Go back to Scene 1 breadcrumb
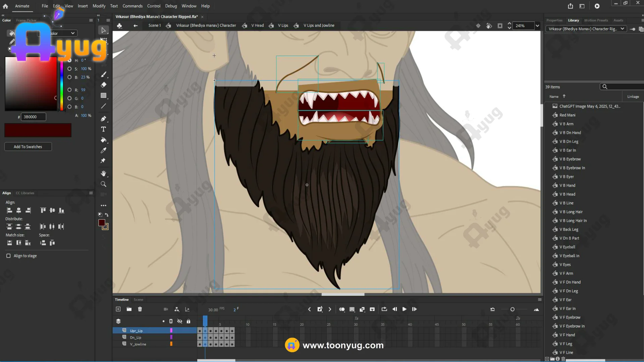Screen dimensions: 644x362 coord(154,25)
